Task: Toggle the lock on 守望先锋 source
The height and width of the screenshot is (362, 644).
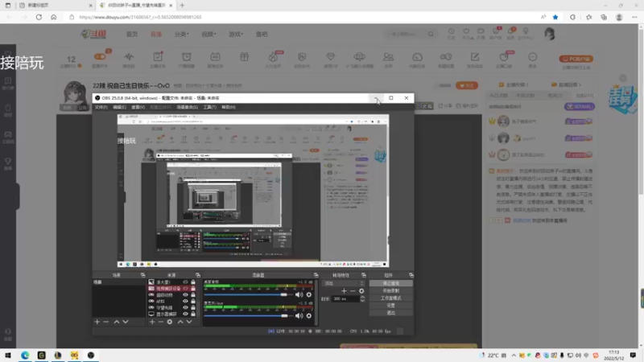Action: (193, 307)
